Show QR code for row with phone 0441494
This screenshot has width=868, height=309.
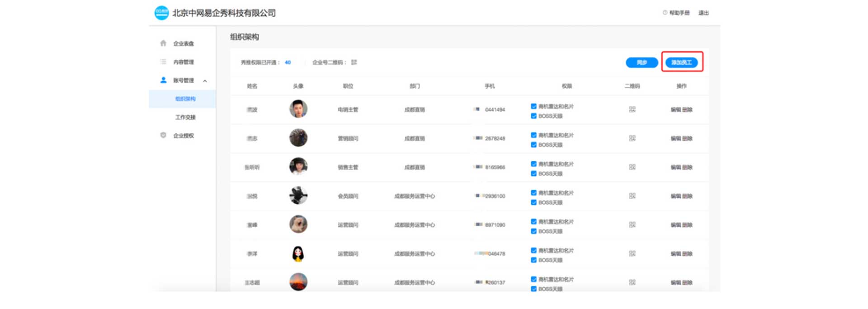pyautogui.click(x=632, y=109)
